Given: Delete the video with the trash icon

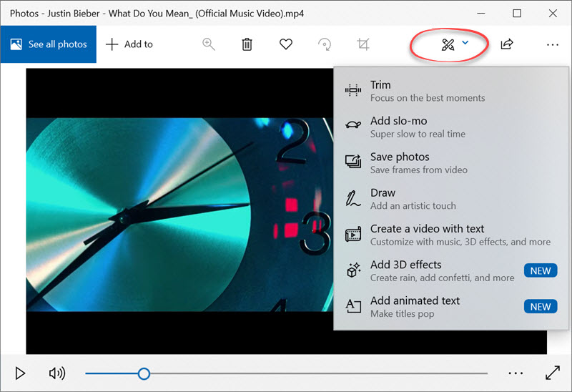Looking at the screenshot, I should tap(247, 44).
